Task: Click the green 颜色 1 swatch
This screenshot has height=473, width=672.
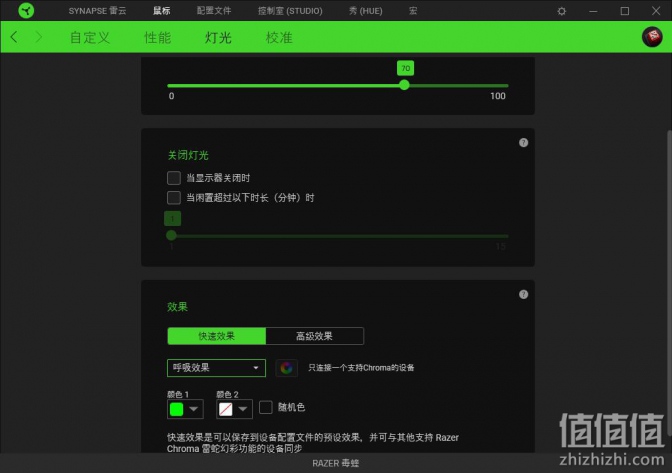Action: [177, 409]
